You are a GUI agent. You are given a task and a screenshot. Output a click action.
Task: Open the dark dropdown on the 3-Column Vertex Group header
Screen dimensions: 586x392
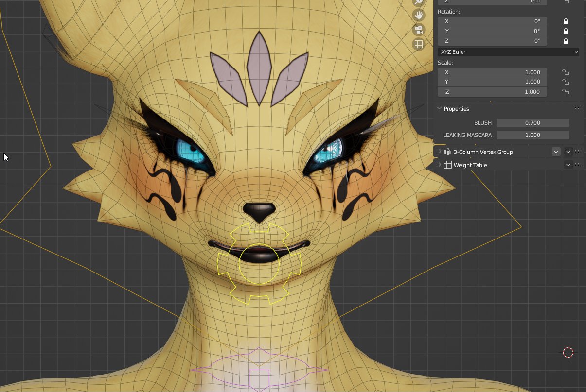tap(568, 152)
